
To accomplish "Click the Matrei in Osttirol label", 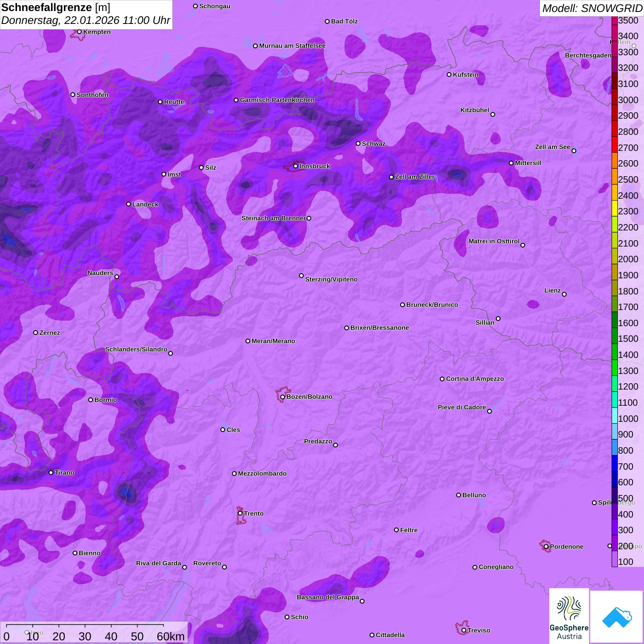I will [494, 241].
